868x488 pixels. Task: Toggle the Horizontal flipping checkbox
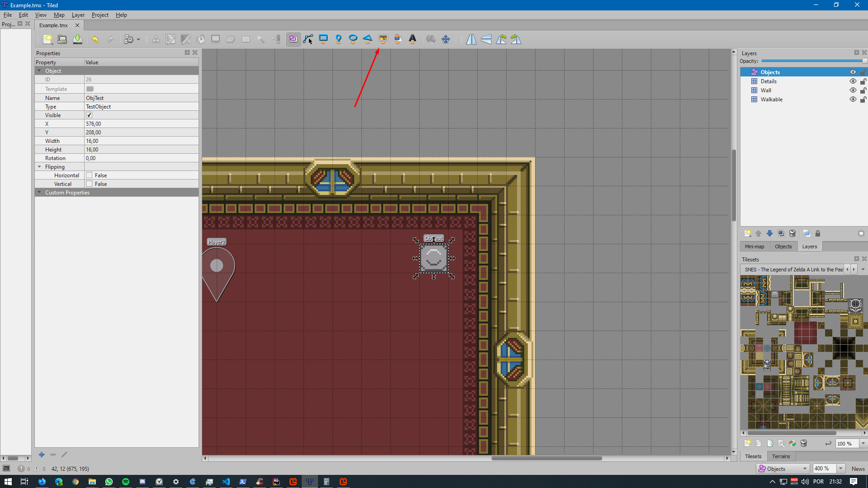pos(89,175)
